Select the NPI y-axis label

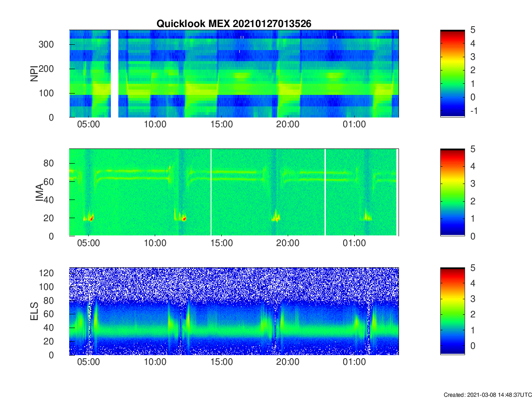(x=34, y=74)
